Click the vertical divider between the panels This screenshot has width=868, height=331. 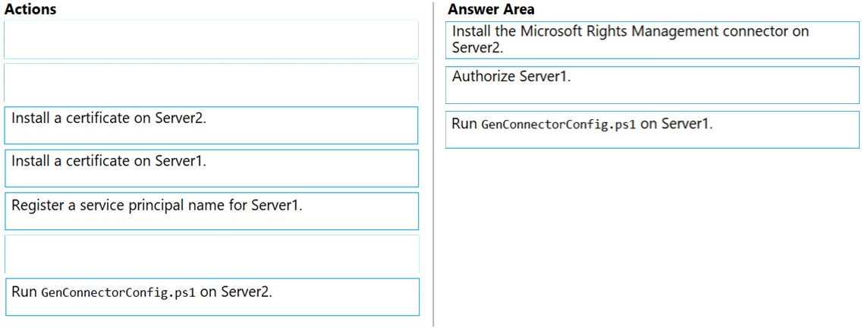433,165
